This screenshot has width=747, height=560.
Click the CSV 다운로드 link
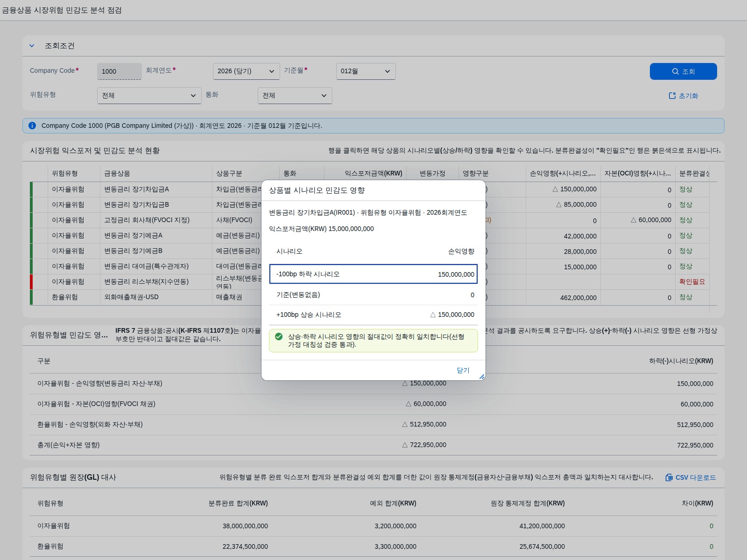[x=691, y=477]
